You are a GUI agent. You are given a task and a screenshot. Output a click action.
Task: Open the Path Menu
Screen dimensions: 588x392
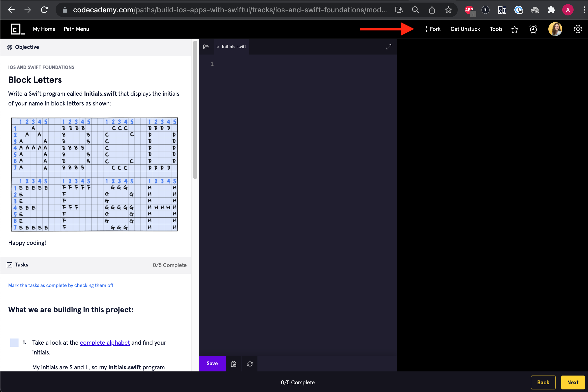(x=76, y=29)
